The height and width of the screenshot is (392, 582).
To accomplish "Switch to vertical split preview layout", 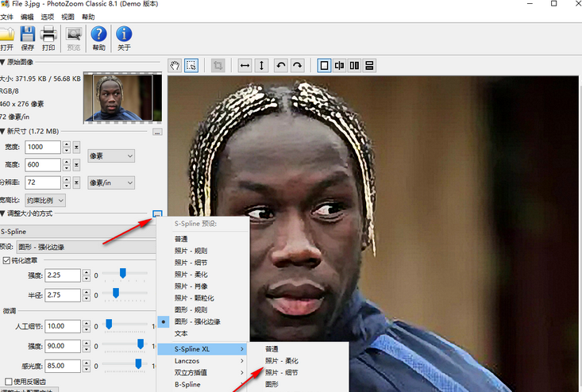I will tap(340, 65).
